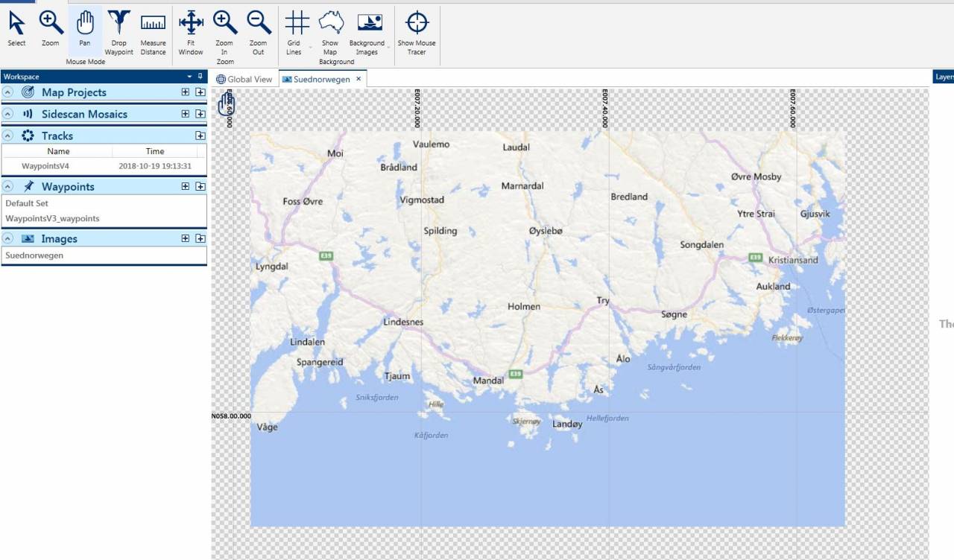Collapse the Tracks section
Viewport: 954px width, 560px height.
coord(8,136)
